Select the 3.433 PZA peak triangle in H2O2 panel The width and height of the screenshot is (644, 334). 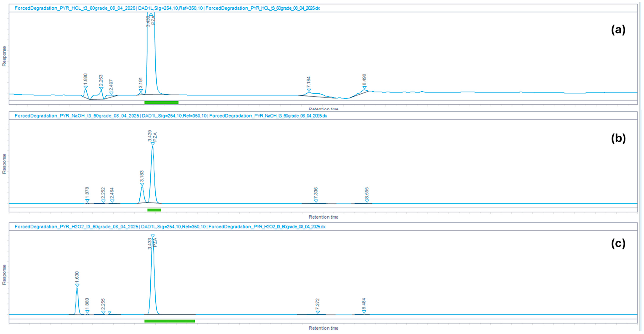[153, 236]
